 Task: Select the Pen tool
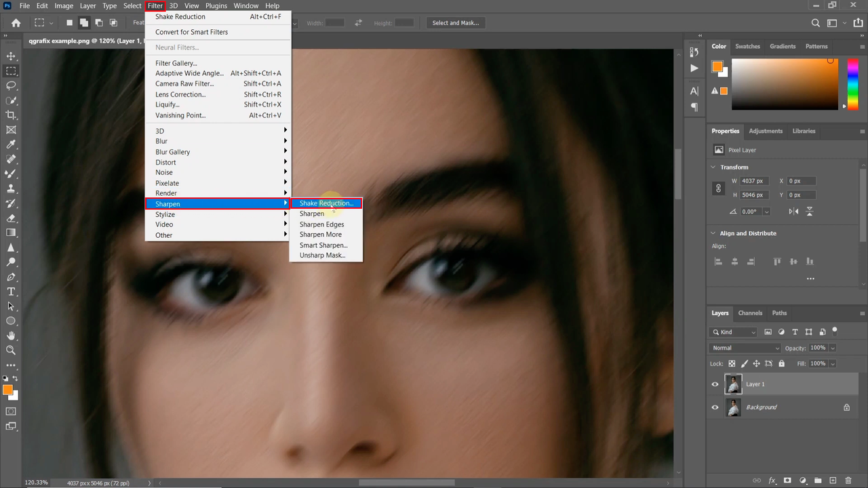11,277
